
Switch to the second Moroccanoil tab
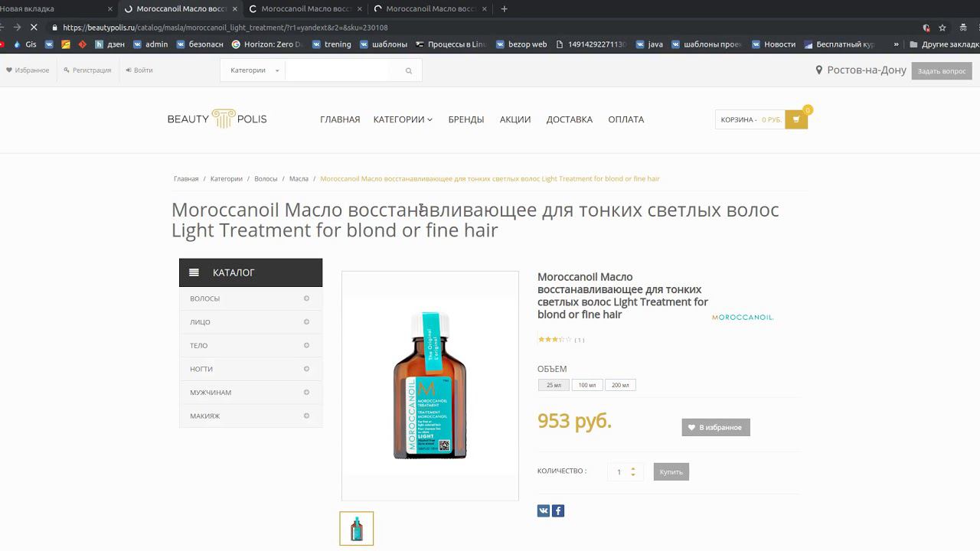306,9
